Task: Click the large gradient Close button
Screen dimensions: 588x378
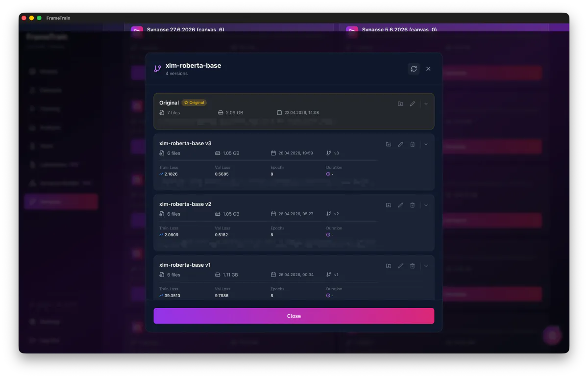Action: (x=294, y=316)
